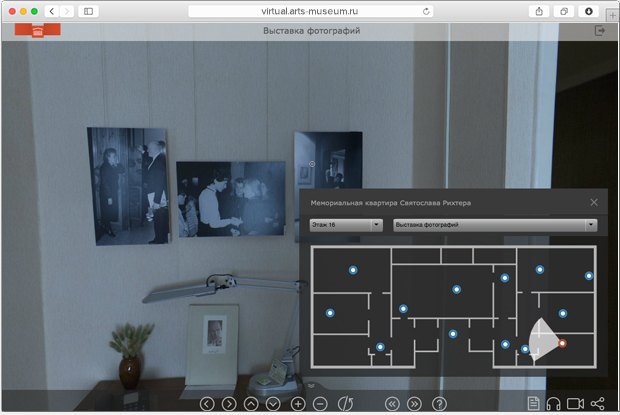
Task: Open the room dropdown 'Выставка фотографий'
Action: tap(495, 225)
